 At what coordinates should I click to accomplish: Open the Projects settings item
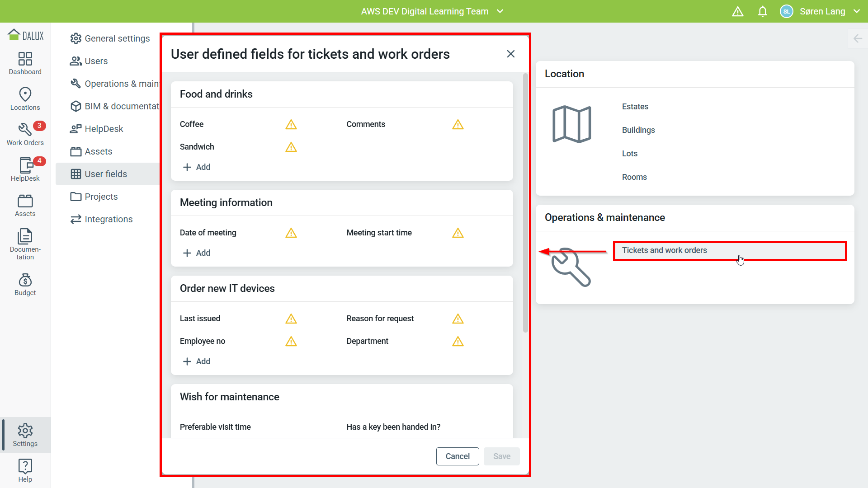(x=101, y=197)
